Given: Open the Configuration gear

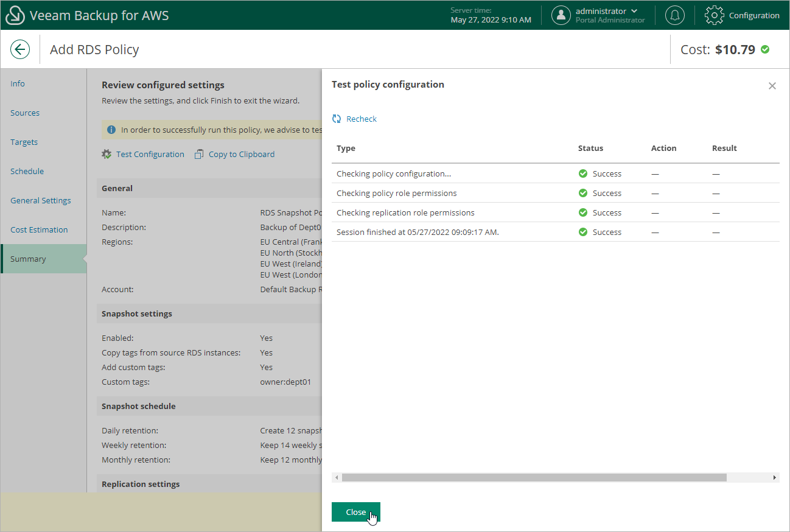Looking at the screenshot, I should coord(714,15).
